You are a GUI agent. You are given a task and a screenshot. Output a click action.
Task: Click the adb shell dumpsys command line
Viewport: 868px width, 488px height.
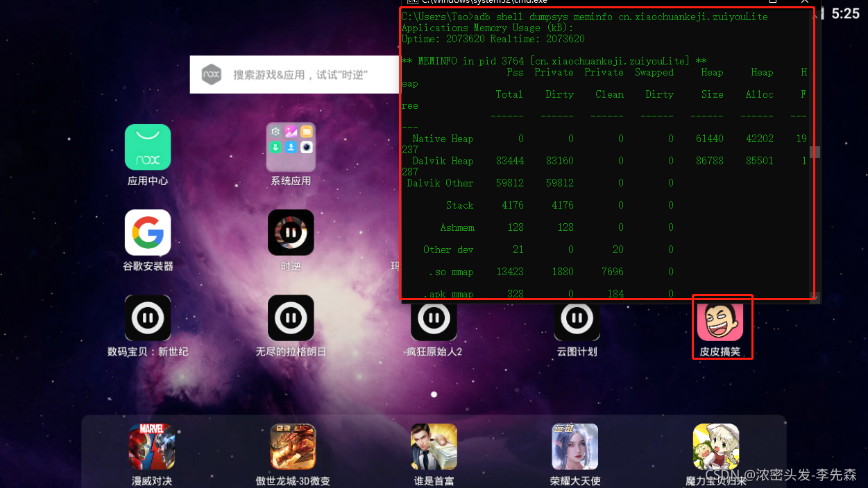[x=584, y=17]
